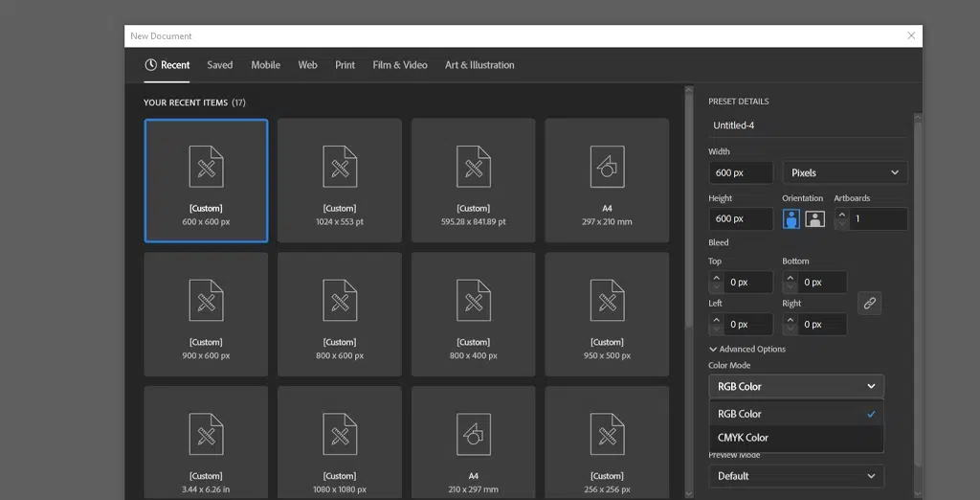Open the Preview Mode Default dropdown

(795, 476)
